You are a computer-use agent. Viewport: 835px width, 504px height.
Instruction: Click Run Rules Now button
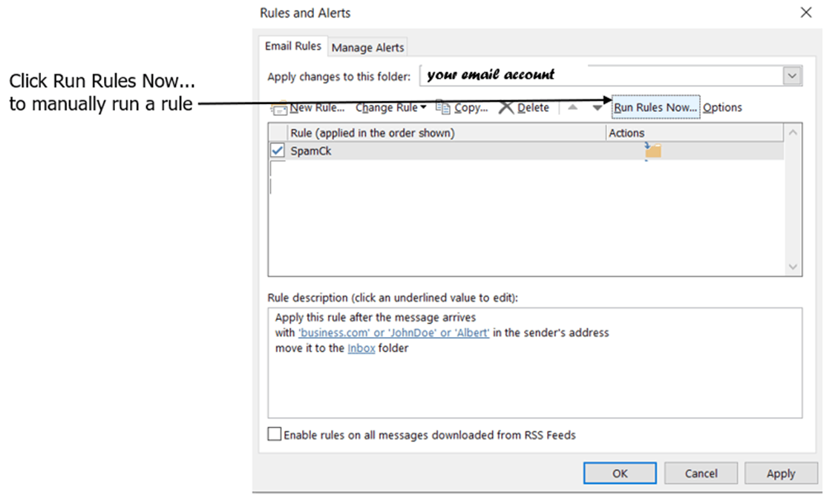(x=655, y=107)
